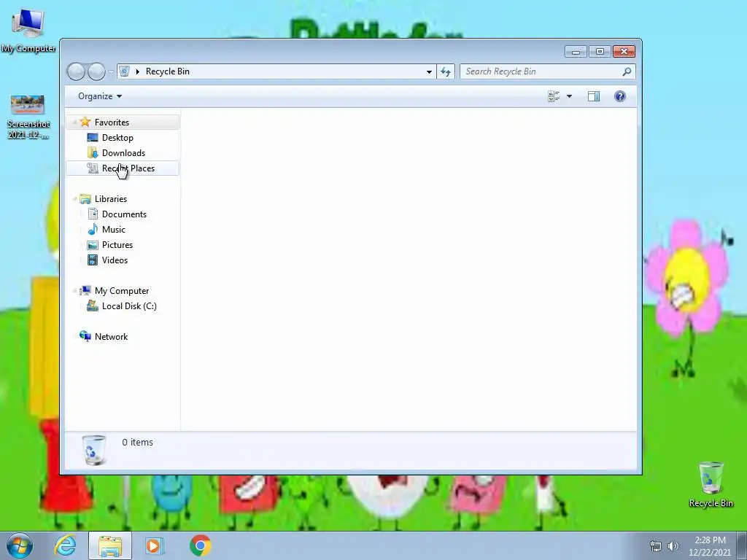The width and height of the screenshot is (747, 560).
Task: Select the Recycle Bin desktop icon
Action: pyautogui.click(x=711, y=485)
